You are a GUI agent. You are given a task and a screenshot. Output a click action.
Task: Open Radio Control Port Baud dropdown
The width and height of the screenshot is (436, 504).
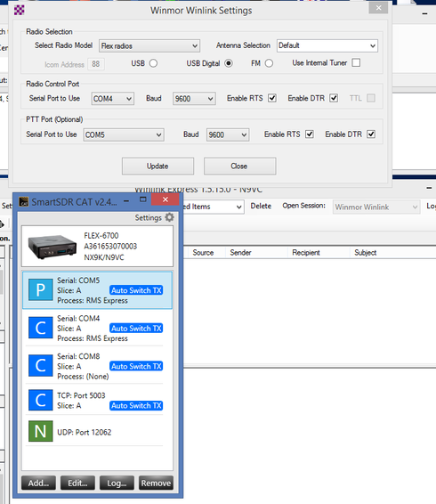coord(194,99)
